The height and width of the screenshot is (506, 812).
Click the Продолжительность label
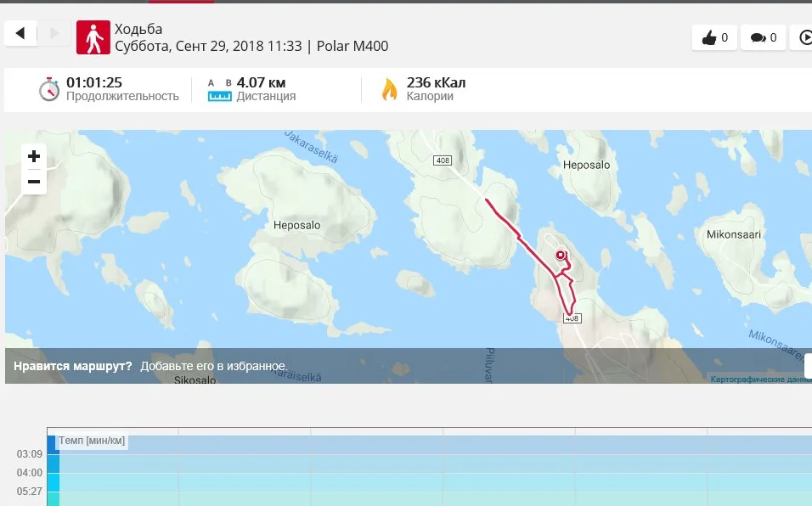122,96
